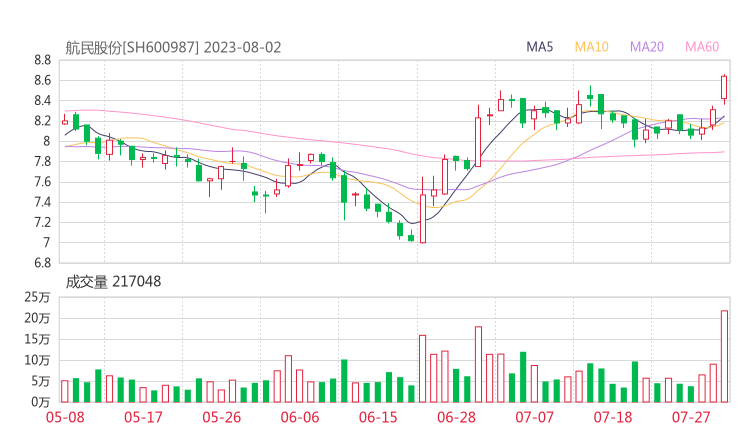Select the latest red candlestick near 8.6

[x=724, y=88]
